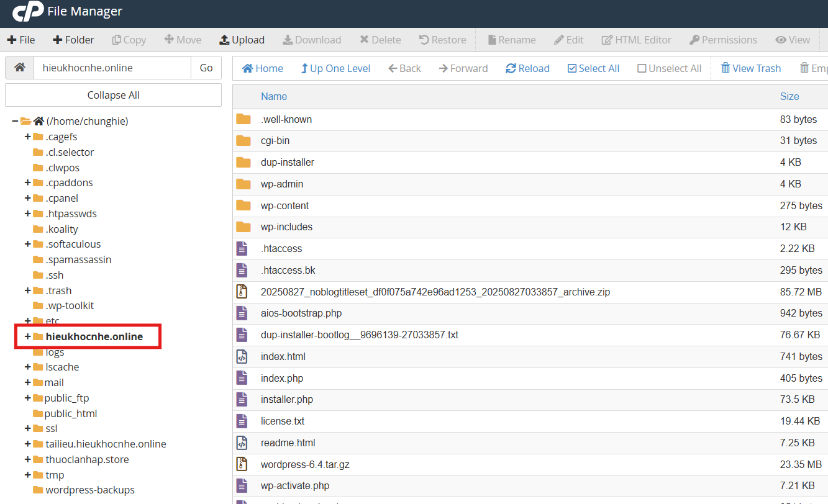The image size is (828, 504).
Task: Click the Upload toolbar icon
Action: 224,40
